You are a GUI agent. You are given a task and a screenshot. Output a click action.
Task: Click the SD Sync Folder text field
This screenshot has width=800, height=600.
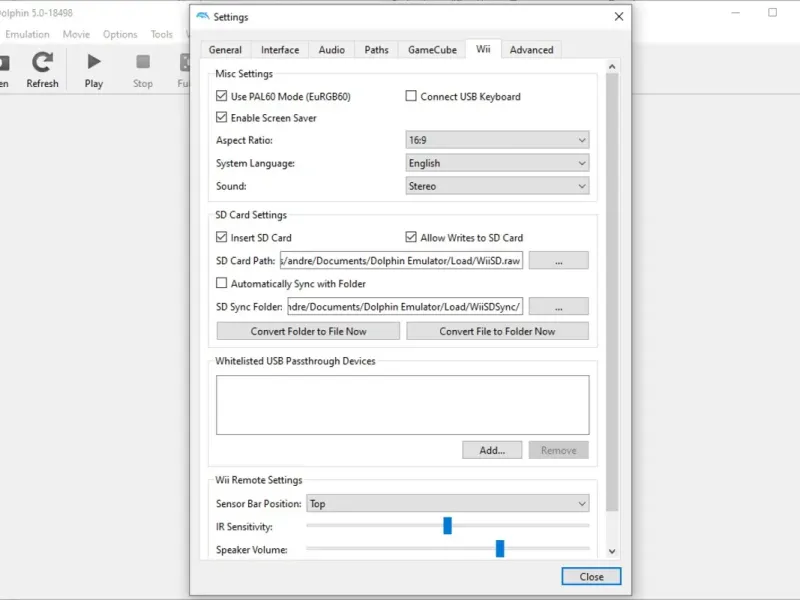point(405,307)
